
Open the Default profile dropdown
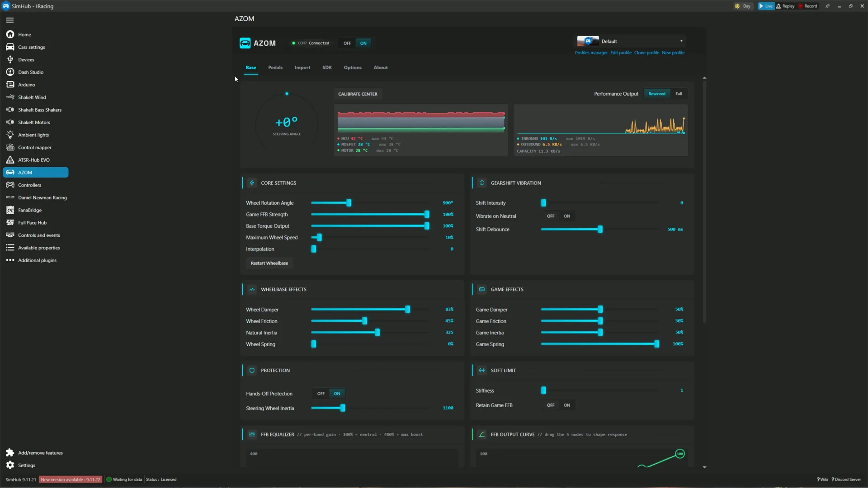[631, 41]
